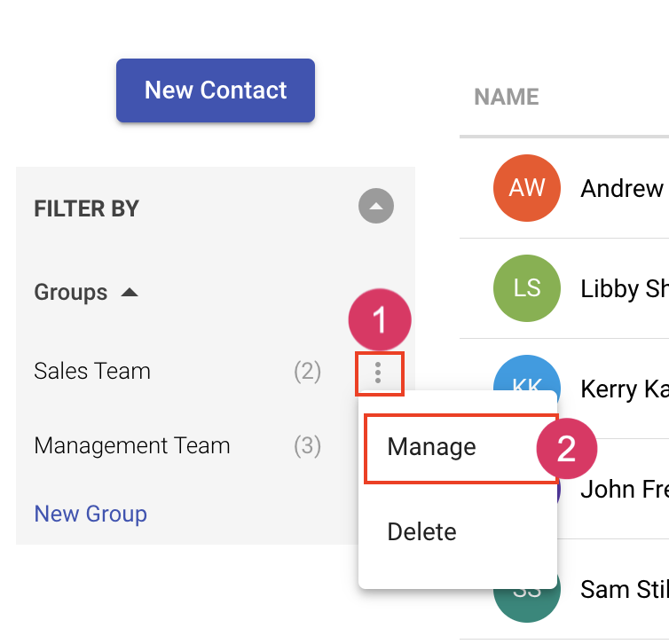Open Sam's contact name
Image resolution: width=669 pixels, height=644 pixels.
click(624, 588)
